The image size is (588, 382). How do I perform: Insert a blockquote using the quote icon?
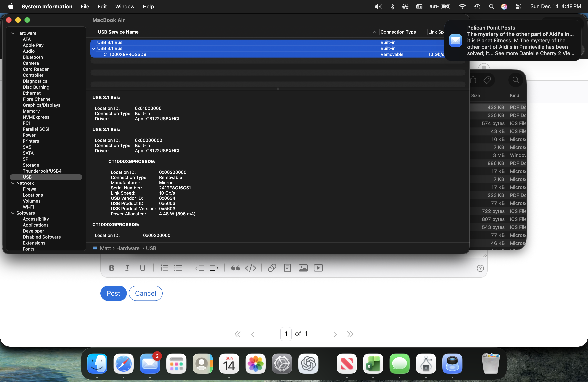coord(235,268)
